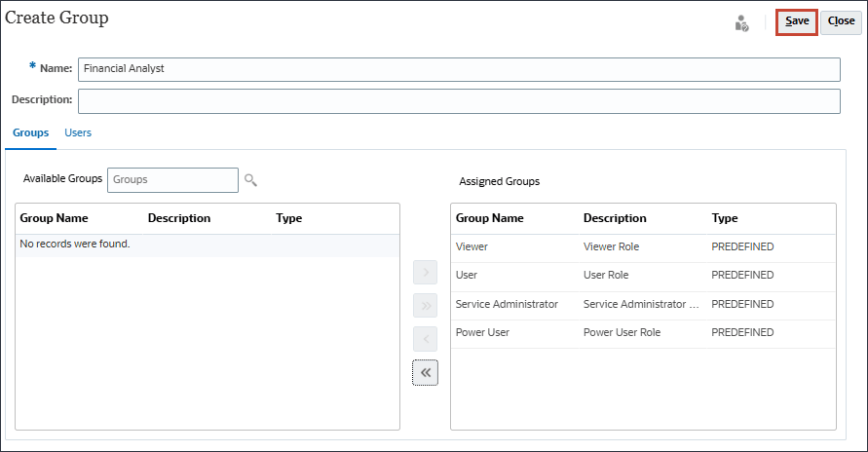Screen dimensions: 868x452
Task: Save the new group
Action: coord(797,21)
